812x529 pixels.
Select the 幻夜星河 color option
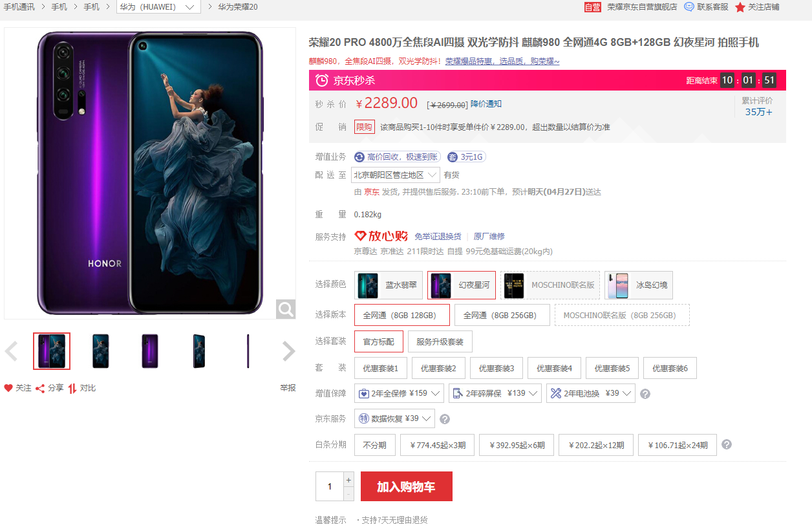[462, 285]
